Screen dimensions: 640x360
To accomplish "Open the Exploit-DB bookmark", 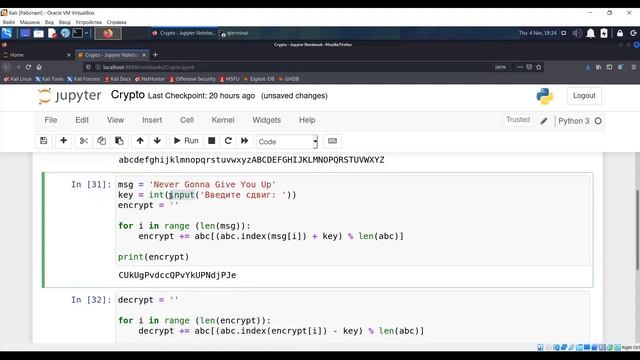I will 259,79.
